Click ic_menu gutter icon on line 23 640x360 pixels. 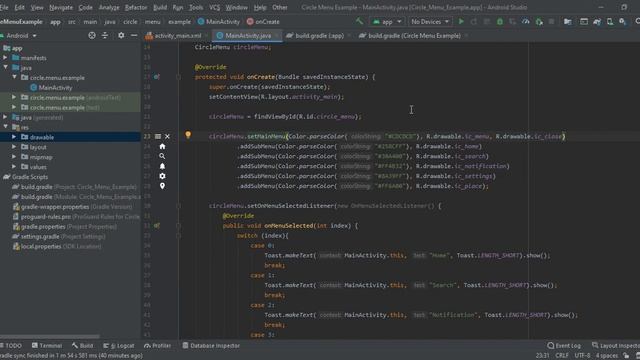158,136
